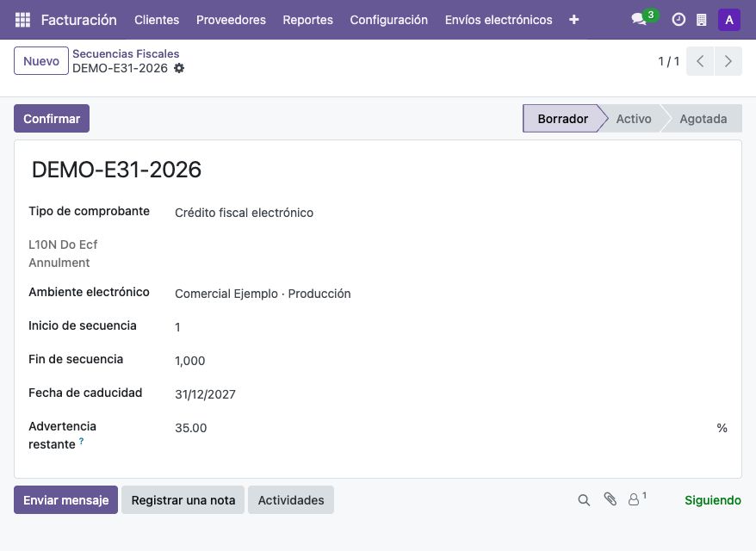The image size is (756, 551).
Task: Open the Reportes menu
Action: coord(307,20)
